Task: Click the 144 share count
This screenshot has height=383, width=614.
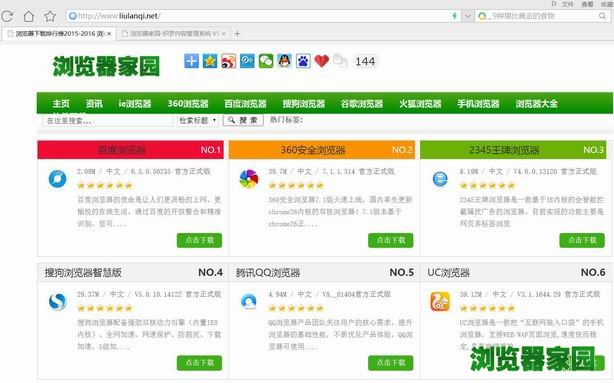Action: click(x=365, y=61)
